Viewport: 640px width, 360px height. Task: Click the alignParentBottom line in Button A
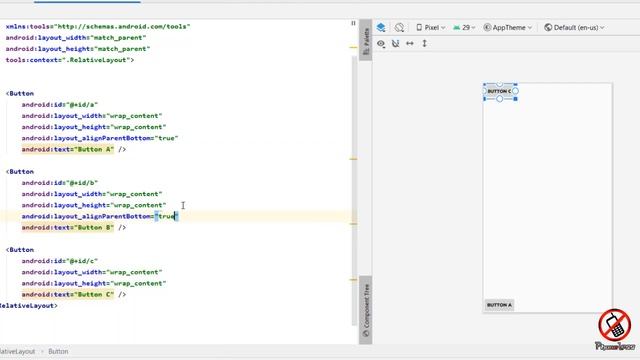[100, 138]
